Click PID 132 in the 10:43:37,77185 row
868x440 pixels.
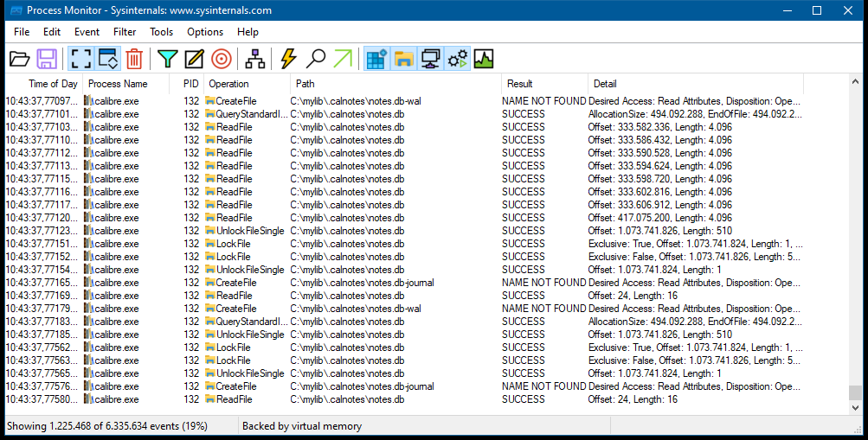click(191, 335)
